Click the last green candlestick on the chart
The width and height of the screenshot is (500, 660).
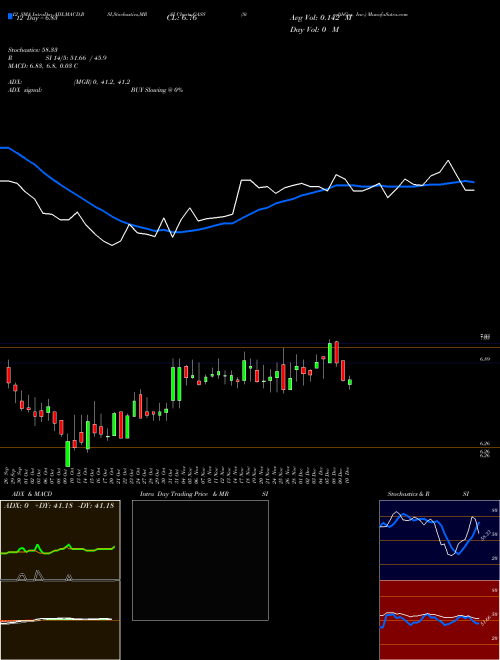click(x=350, y=382)
